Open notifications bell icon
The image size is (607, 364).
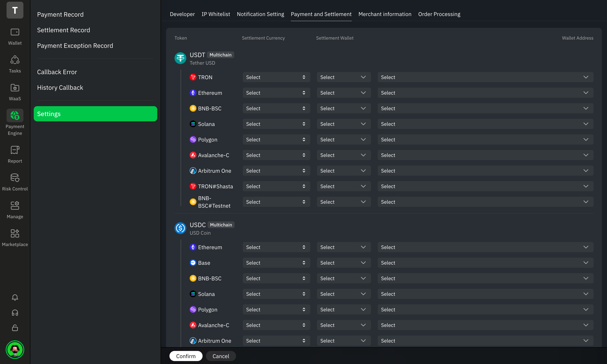[x=15, y=297]
